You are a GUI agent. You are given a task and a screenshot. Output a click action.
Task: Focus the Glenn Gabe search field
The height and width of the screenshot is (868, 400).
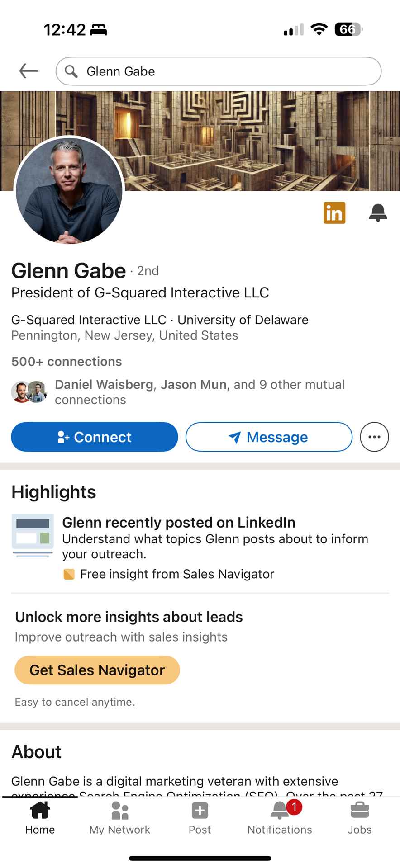pos(219,71)
